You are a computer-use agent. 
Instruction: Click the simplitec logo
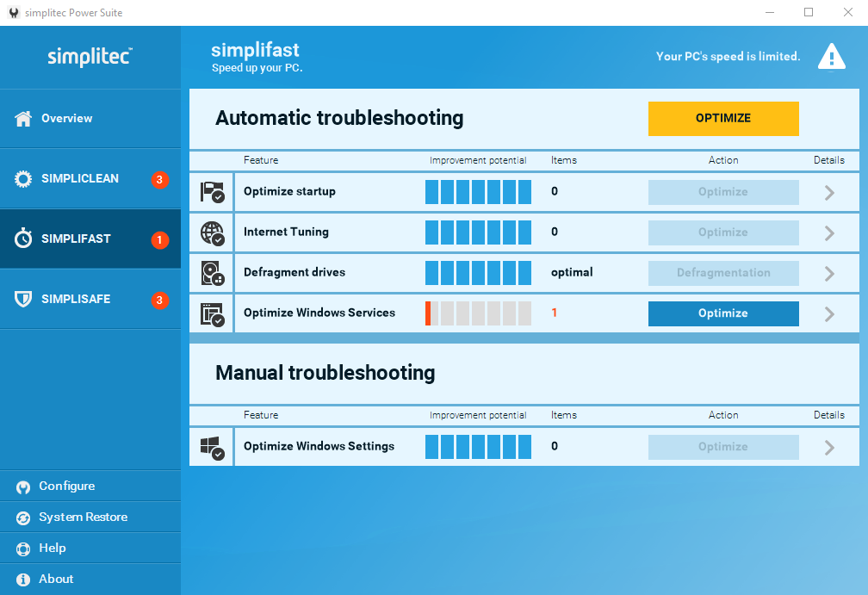pyautogui.click(x=90, y=57)
